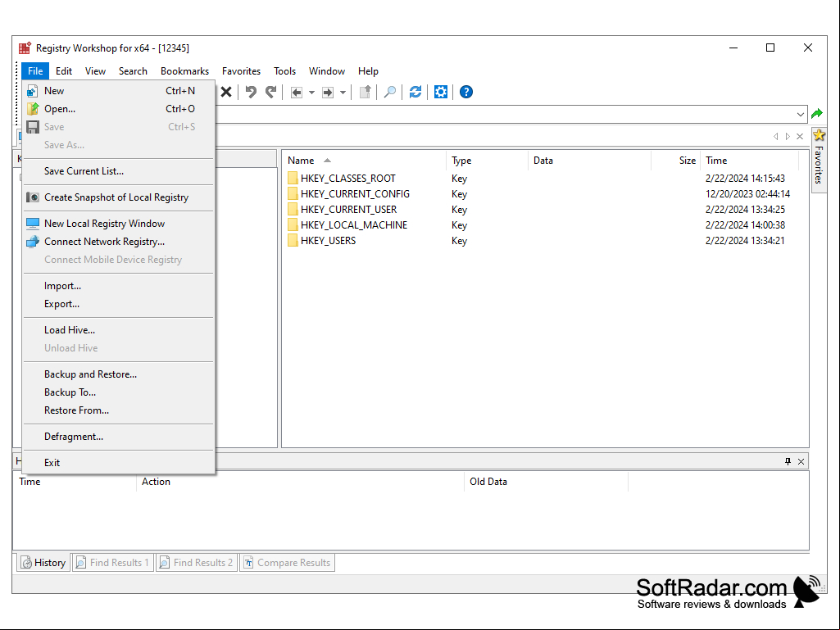The width and height of the screenshot is (840, 630).
Task: Expand the address bar dropdown
Action: point(801,114)
